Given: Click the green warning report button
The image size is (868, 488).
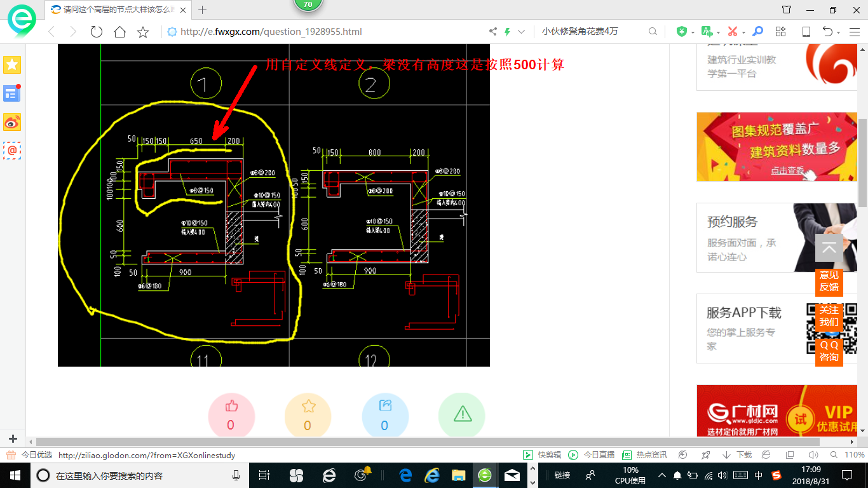Looking at the screenshot, I should (x=462, y=417).
